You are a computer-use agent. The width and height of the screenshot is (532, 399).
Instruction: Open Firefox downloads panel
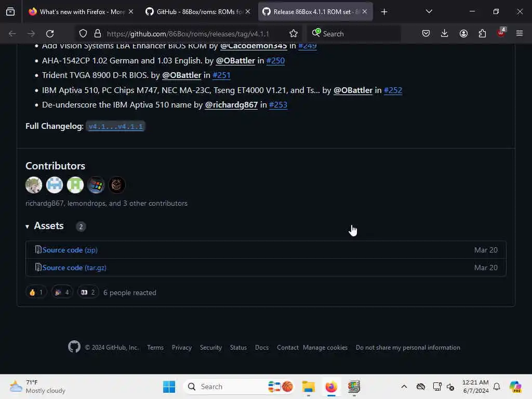point(445,34)
